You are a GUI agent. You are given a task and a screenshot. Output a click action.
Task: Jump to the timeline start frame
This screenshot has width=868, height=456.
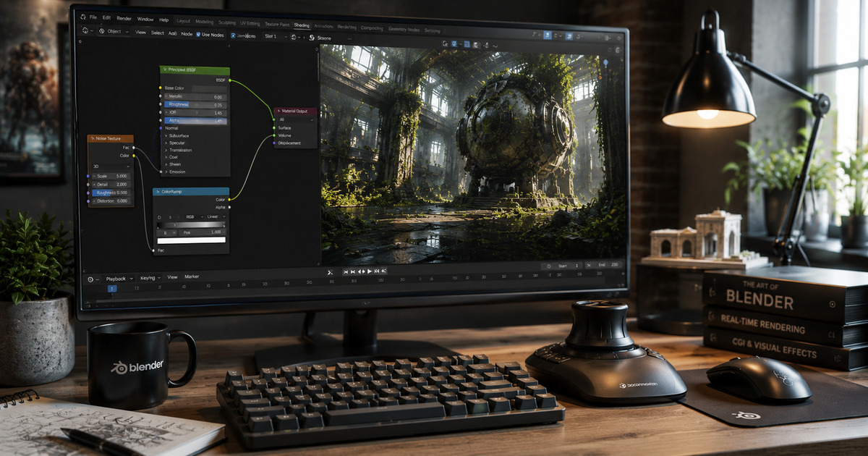[x=345, y=271]
